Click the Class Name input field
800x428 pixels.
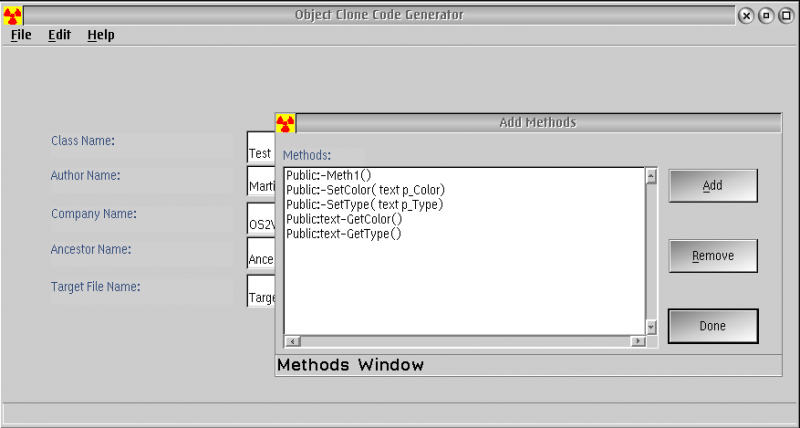pos(261,147)
